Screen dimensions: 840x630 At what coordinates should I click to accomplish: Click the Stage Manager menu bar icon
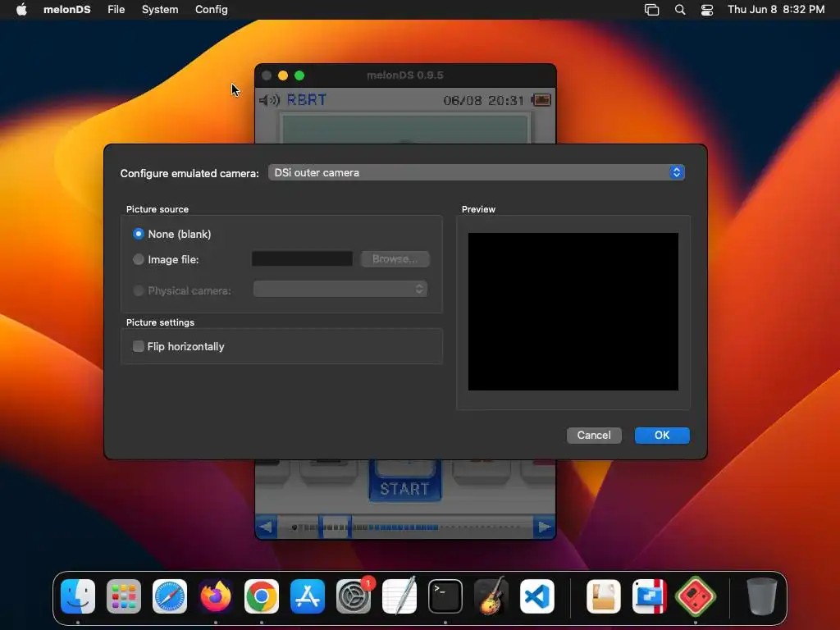click(x=652, y=9)
